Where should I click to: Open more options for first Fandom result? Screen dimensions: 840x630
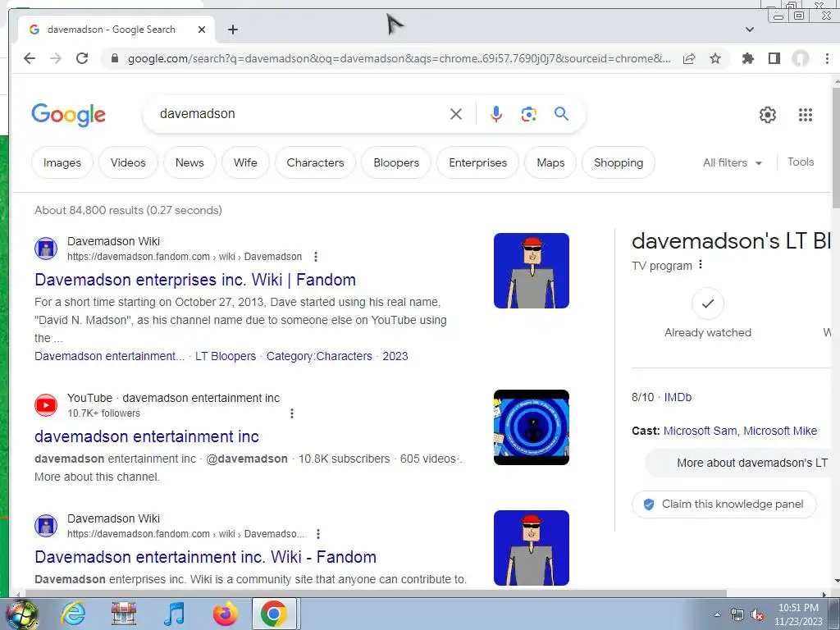(316, 257)
